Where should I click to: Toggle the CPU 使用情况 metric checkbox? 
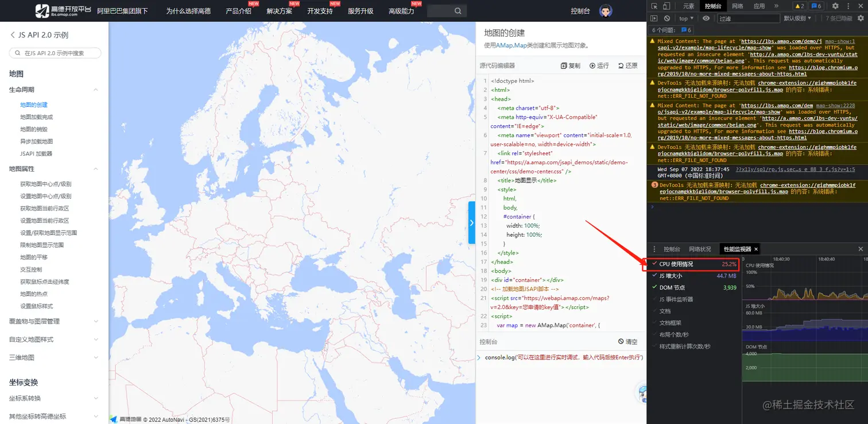pyautogui.click(x=654, y=264)
